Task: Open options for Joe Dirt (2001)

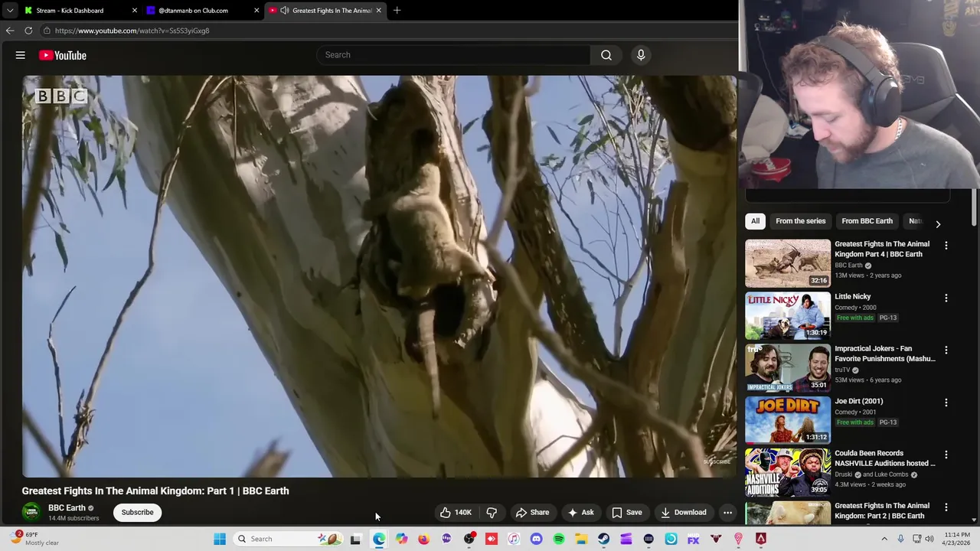Action: point(946,403)
